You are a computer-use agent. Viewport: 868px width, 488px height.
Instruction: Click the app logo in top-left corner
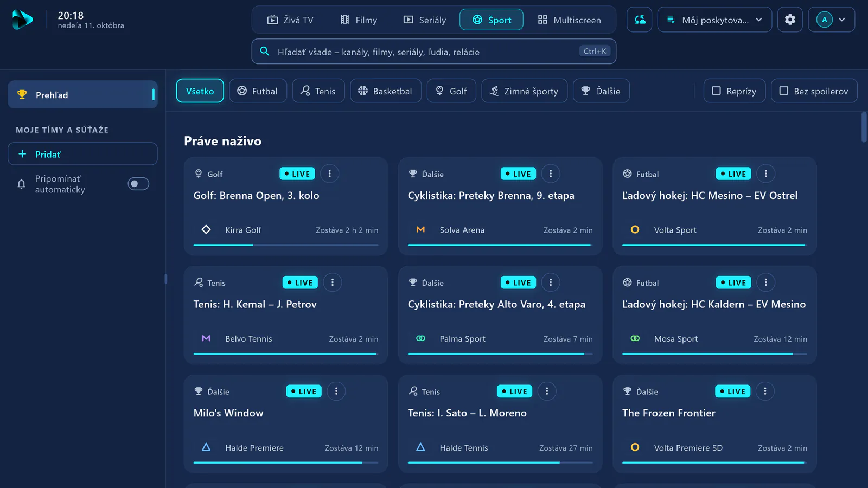[22, 20]
